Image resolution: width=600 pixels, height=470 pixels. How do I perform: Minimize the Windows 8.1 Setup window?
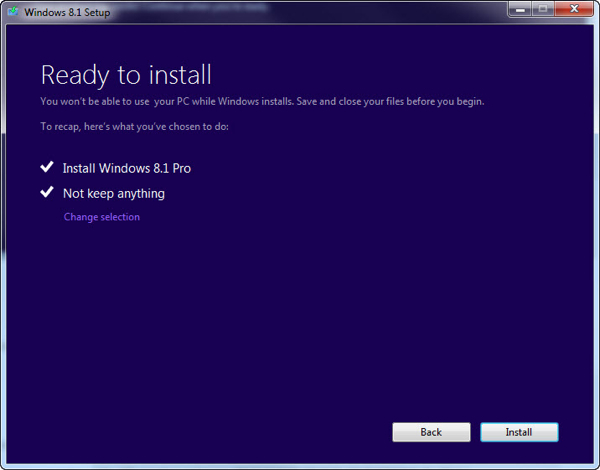click(x=520, y=9)
